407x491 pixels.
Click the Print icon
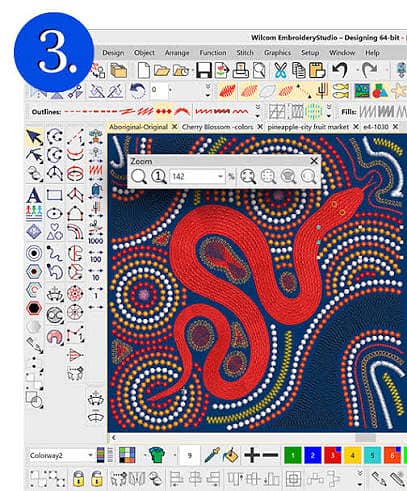240,71
